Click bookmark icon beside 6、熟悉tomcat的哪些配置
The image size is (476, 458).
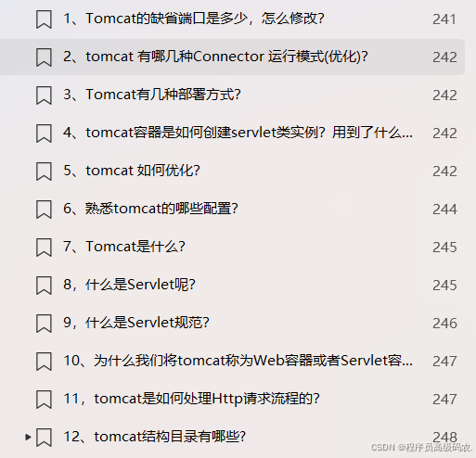tap(44, 210)
